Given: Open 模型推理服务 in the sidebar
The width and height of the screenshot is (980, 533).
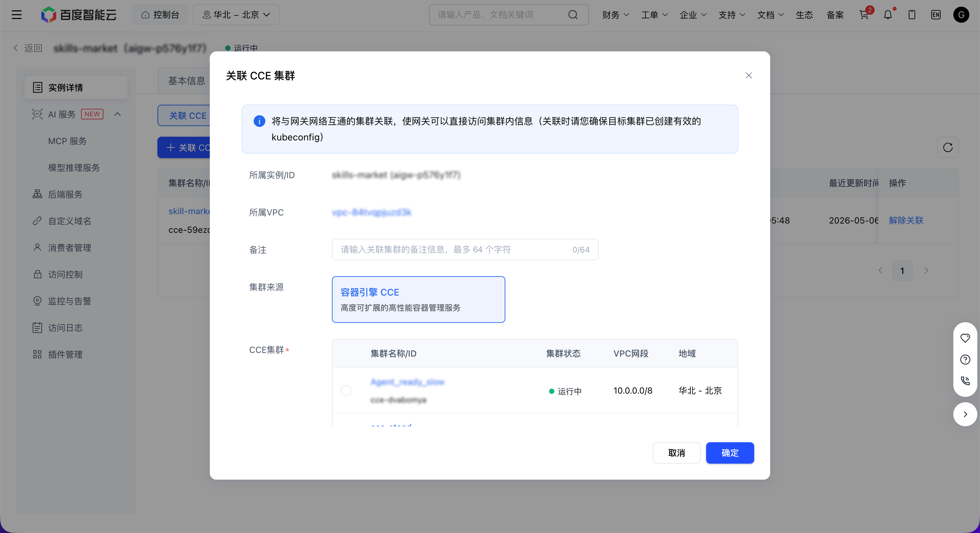Looking at the screenshot, I should click(74, 168).
